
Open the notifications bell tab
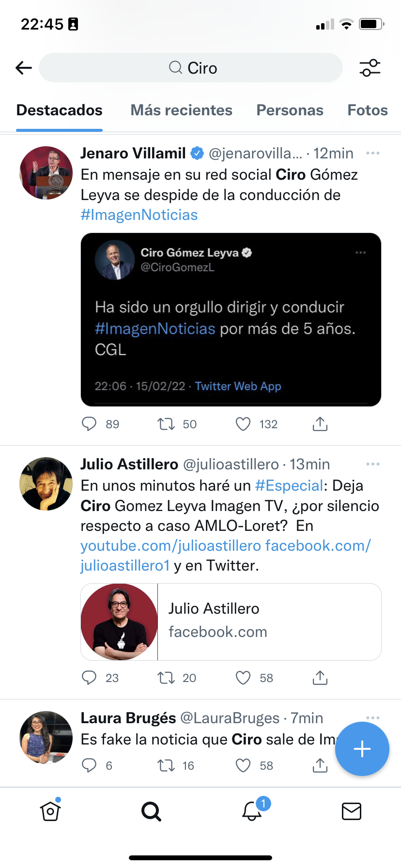pyautogui.click(x=252, y=811)
